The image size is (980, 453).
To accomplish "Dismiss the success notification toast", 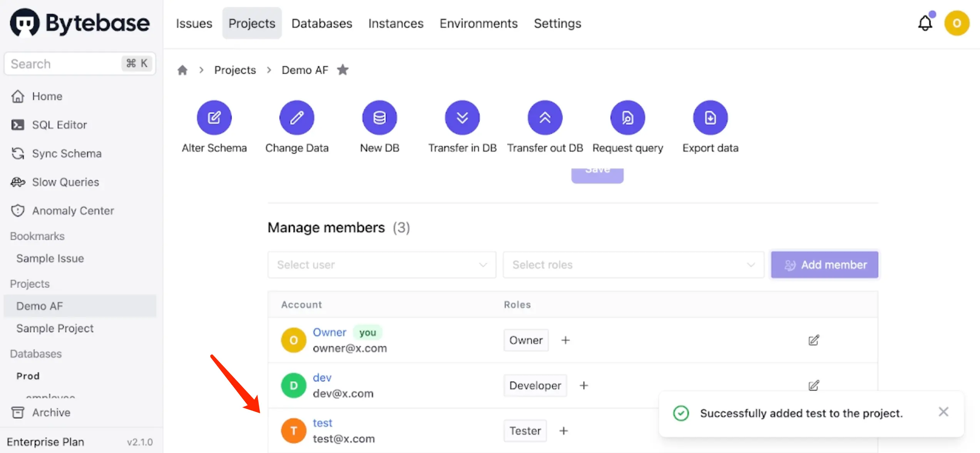I will (x=943, y=412).
